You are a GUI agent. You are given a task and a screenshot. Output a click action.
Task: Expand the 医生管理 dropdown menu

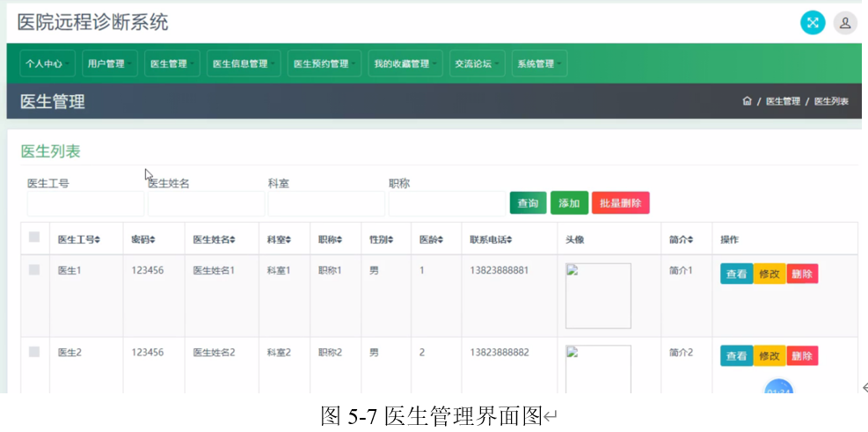click(x=172, y=63)
